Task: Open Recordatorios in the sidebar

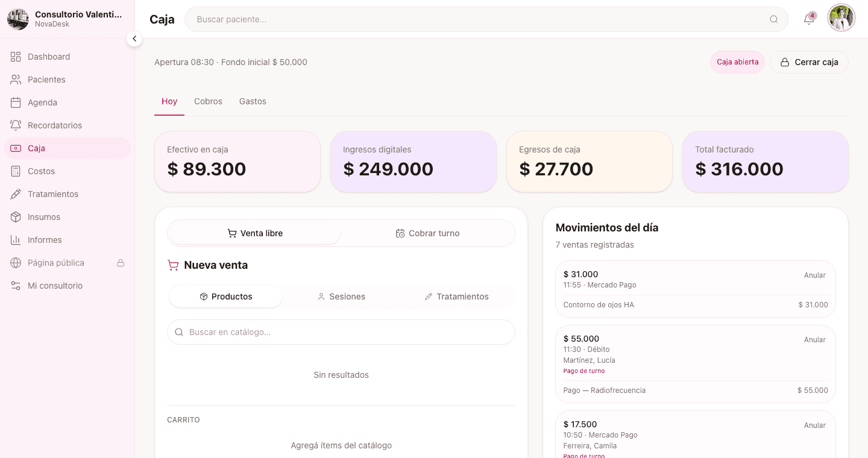Action: tap(67, 125)
